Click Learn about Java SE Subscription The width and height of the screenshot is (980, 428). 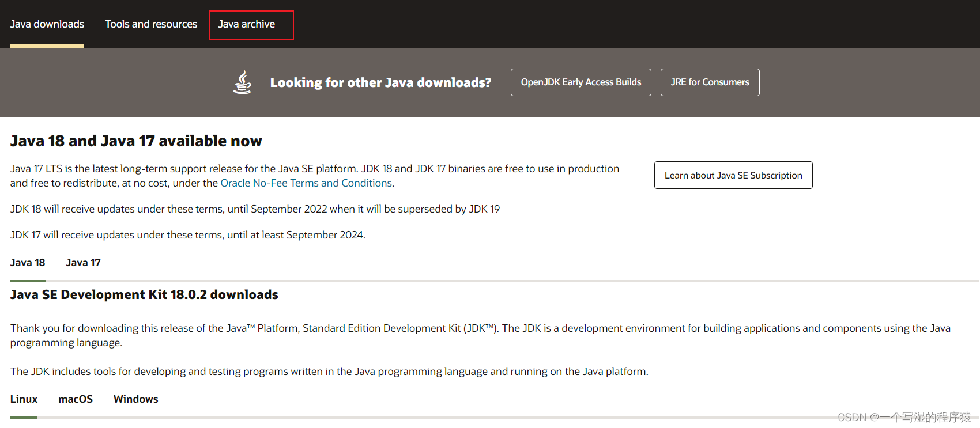click(x=733, y=175)
